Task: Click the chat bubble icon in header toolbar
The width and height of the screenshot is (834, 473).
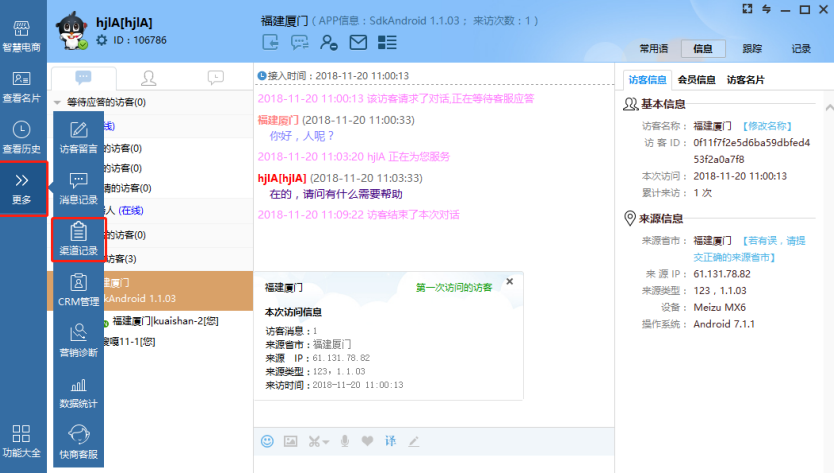Action: click(299, 42)
